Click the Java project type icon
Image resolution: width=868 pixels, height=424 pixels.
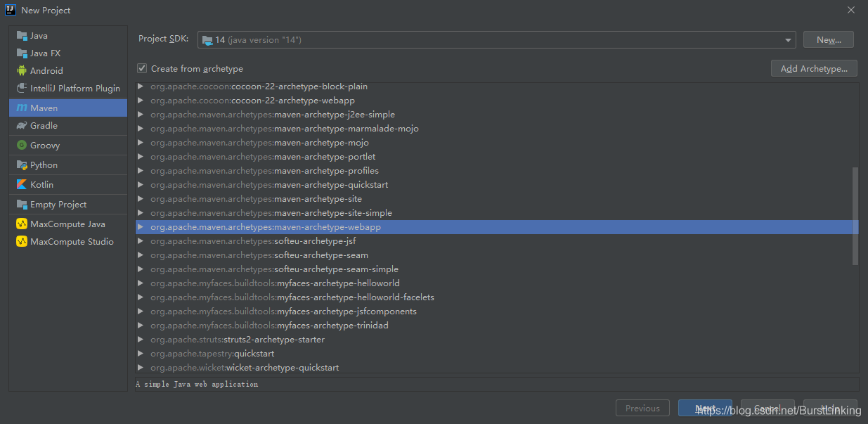pyautogui.click(x=21, y=36)
